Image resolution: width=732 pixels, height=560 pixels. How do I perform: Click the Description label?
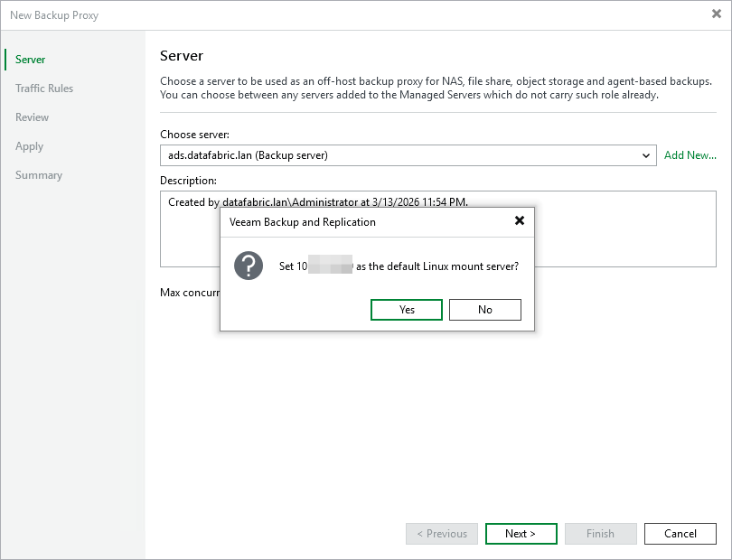[188, 181]
